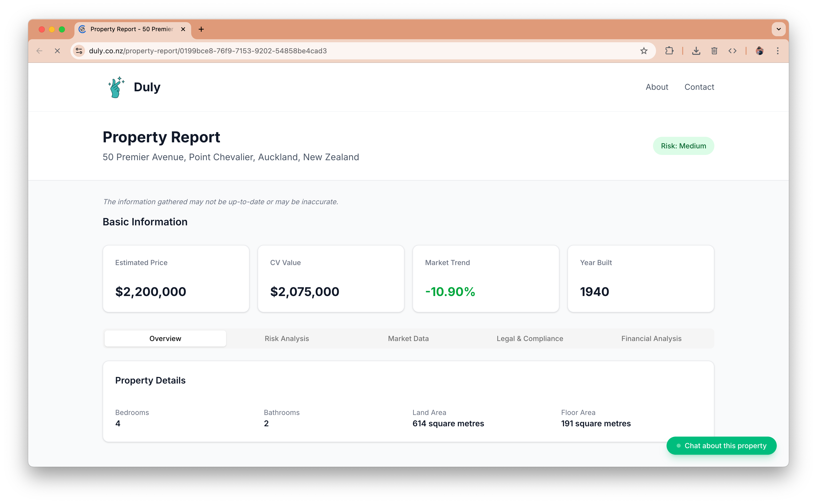The height and width of the screenshot is (504, 817).
Task: Open Chrome's three-dot menu
Action: click(x=778, y=51)
